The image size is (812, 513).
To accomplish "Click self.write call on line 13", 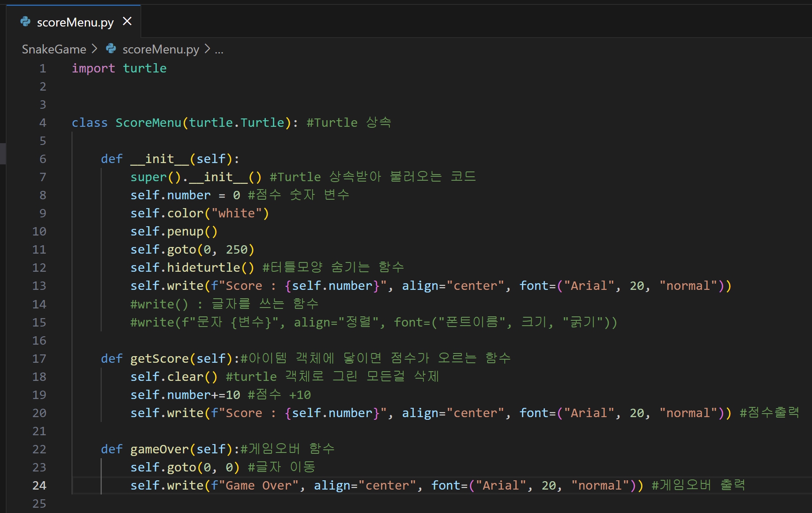I will pyautogui.click(x=431, y=286).
